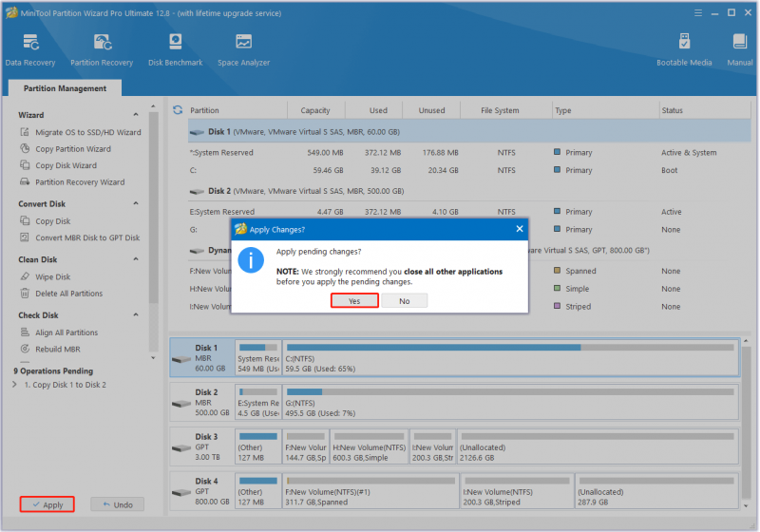760x532 pixels.
Task: Sort by Used column header
Action: click(x=378, y=110)
